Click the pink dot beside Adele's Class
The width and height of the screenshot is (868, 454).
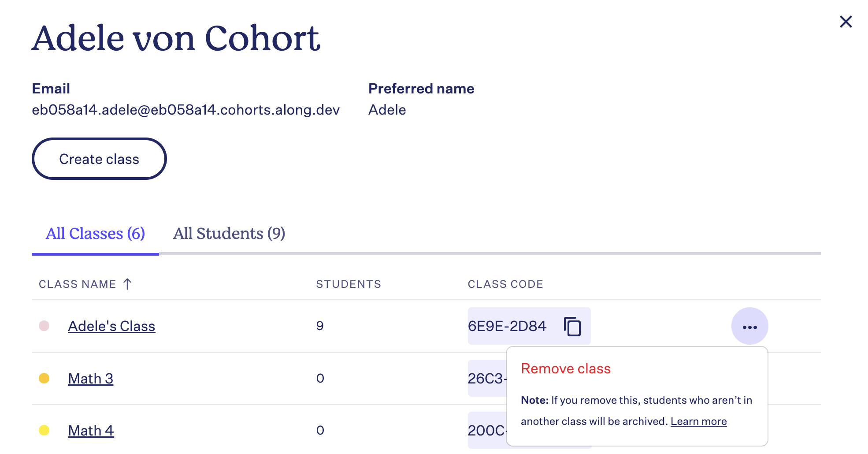pos(44,326)
